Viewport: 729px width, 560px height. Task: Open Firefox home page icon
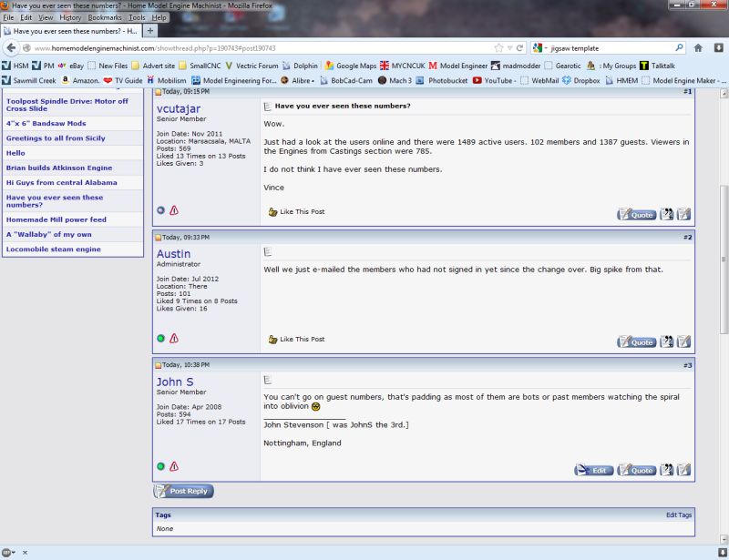pyautogui.click(x=698, y=48)
